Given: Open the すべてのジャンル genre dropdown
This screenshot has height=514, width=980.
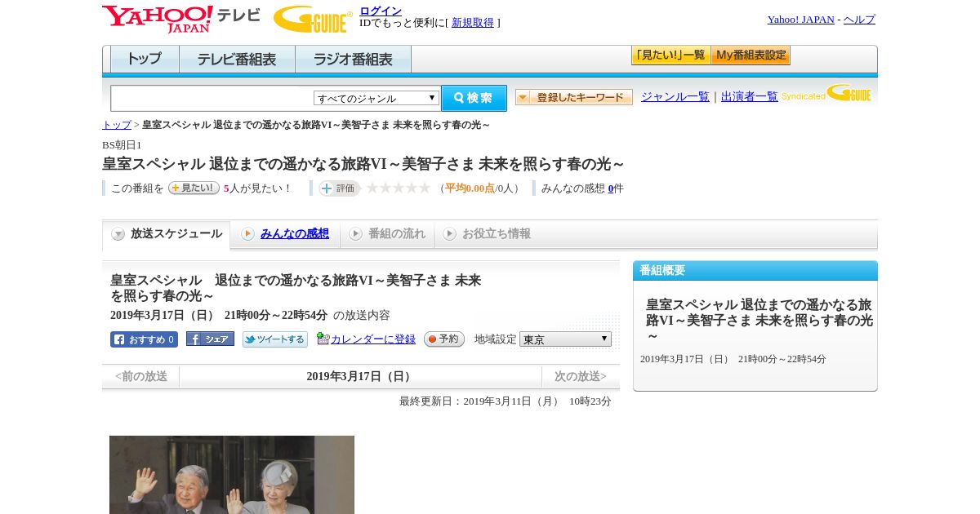Looking at the screenshot, I should point(376,98).
